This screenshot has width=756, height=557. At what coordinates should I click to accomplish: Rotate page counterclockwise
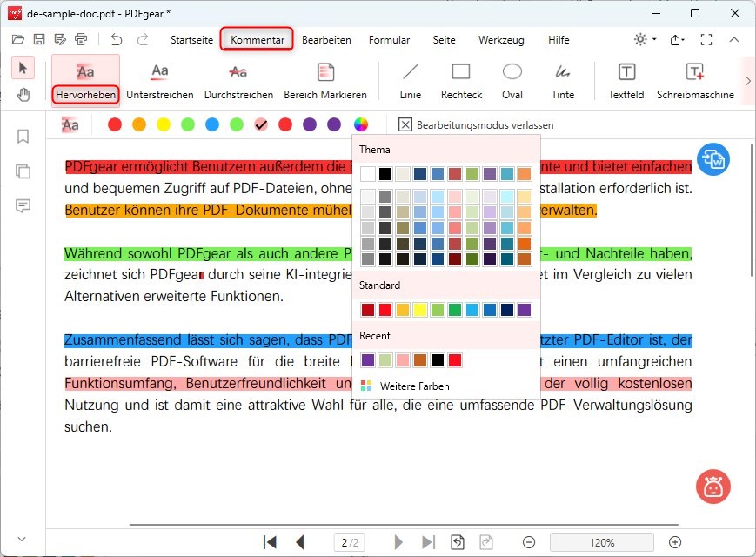[x=458, y=542]
